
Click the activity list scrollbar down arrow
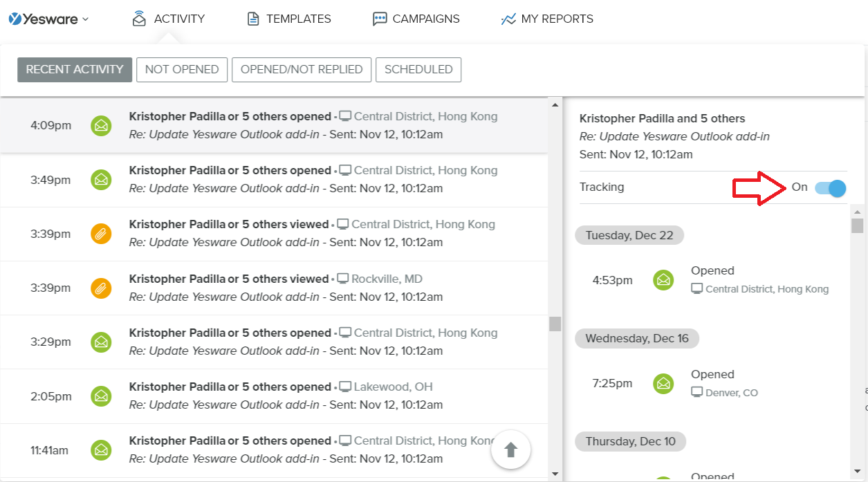(555, 473)
